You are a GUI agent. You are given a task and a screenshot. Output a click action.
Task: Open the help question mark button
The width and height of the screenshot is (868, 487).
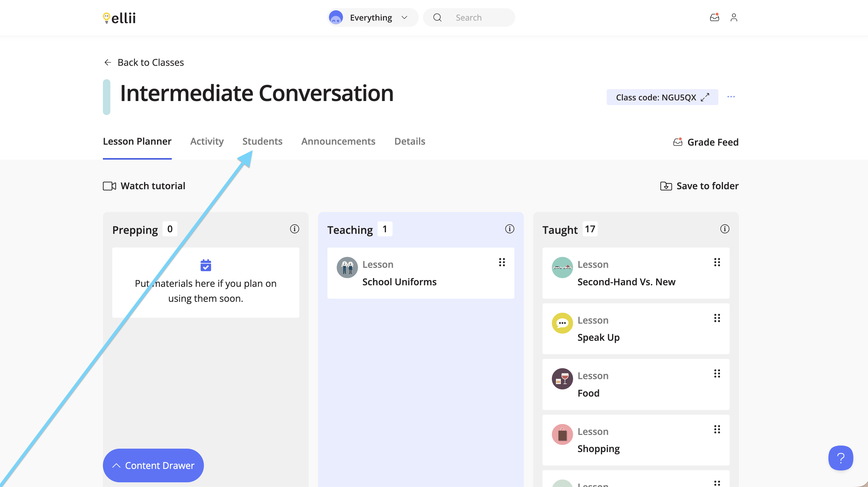840,458
